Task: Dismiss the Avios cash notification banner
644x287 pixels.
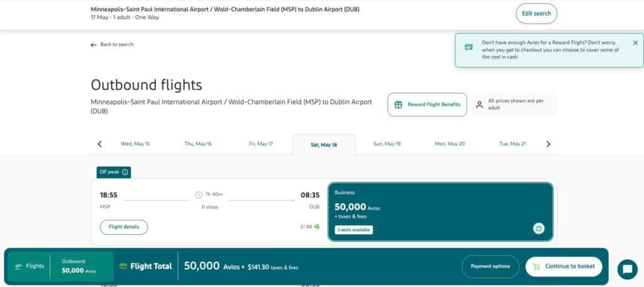Action: coord(635,43)
